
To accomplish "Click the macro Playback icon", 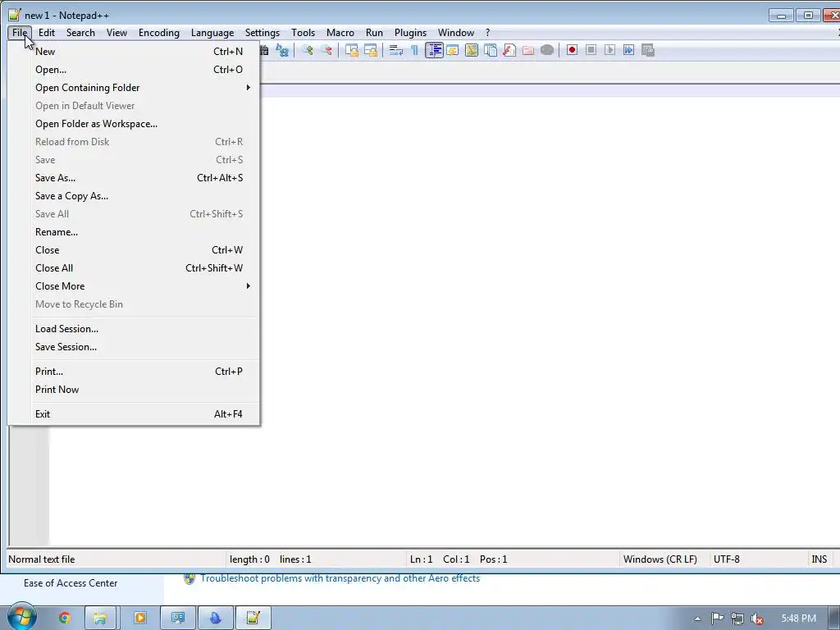I will point(609,50).
